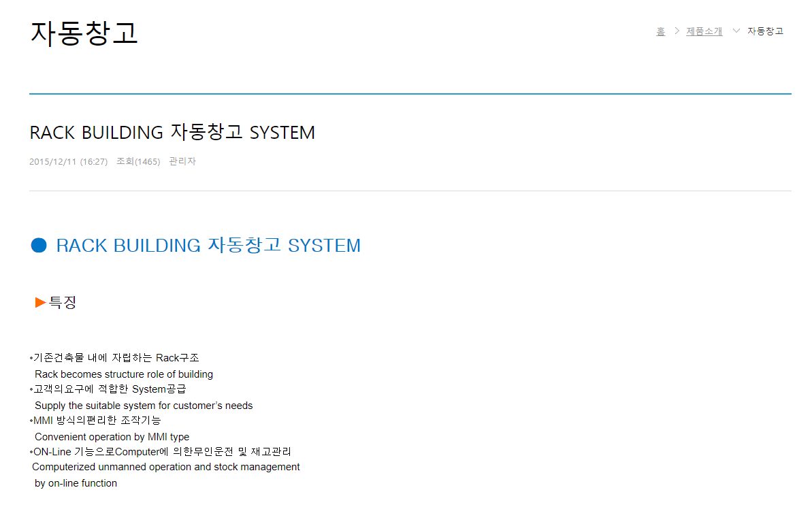The image size is (812, 507).
Task: Click the black post title RACK BUILDING 자동창고 SYSTEM
Action: coord(172,133)
